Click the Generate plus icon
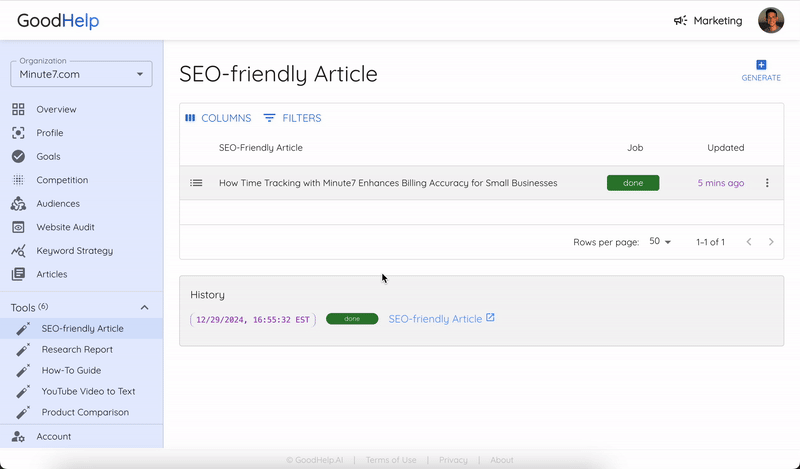The image size is (800, 469). (x=761, y=65)
